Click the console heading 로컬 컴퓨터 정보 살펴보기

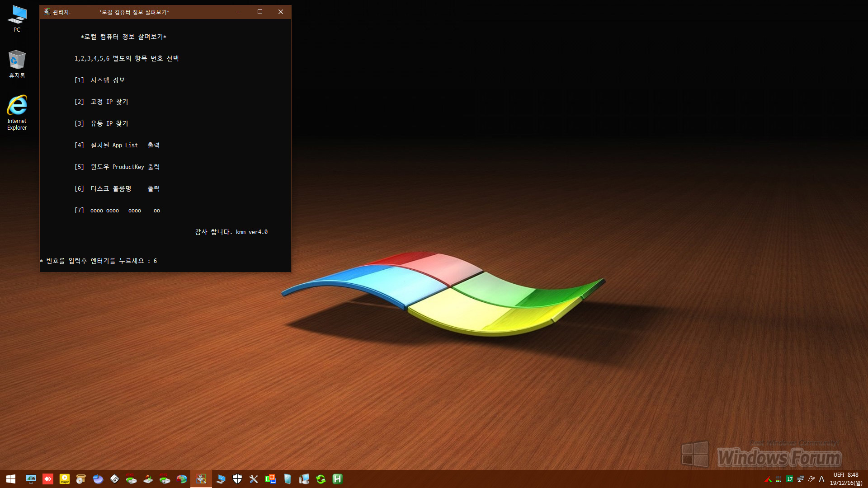(123, 37)
